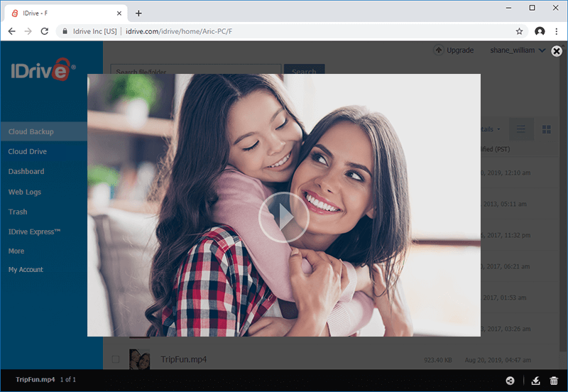Open IDrive Express™ in the sidebar

(x=34, y=232)
